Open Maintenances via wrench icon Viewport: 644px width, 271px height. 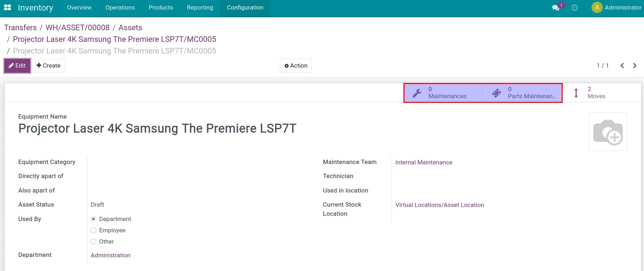point(417,93)
